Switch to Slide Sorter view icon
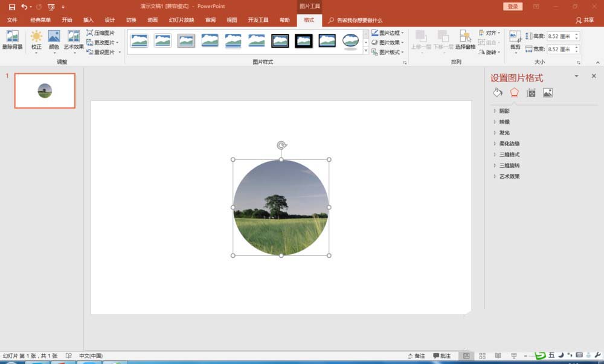The height and width of the screenshot is (364, 604). [x=482, y=356]
